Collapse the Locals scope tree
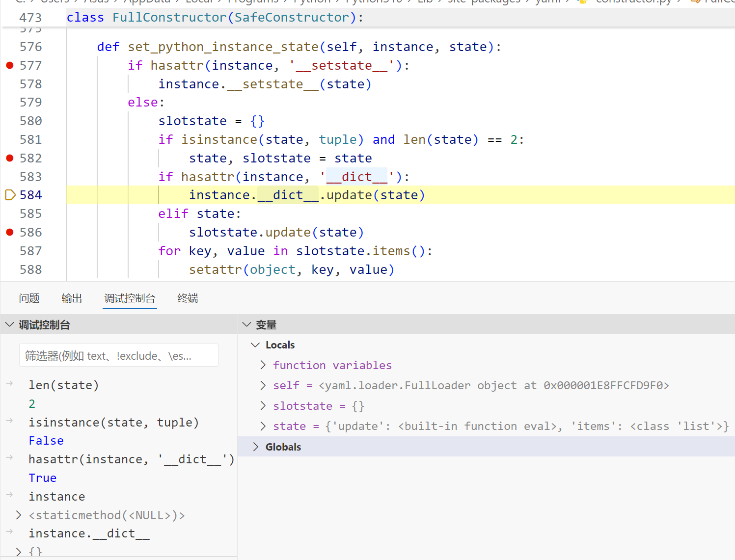Image resolution: width=735 pixels, height=560 pixels. [x=255, y=345]
